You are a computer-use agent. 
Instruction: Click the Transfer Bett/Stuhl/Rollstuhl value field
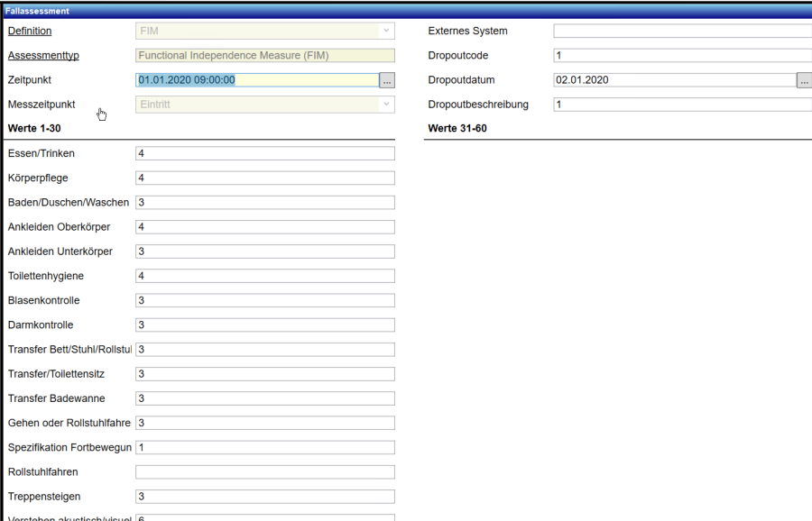pyautogui.click(x=265, y=350)
